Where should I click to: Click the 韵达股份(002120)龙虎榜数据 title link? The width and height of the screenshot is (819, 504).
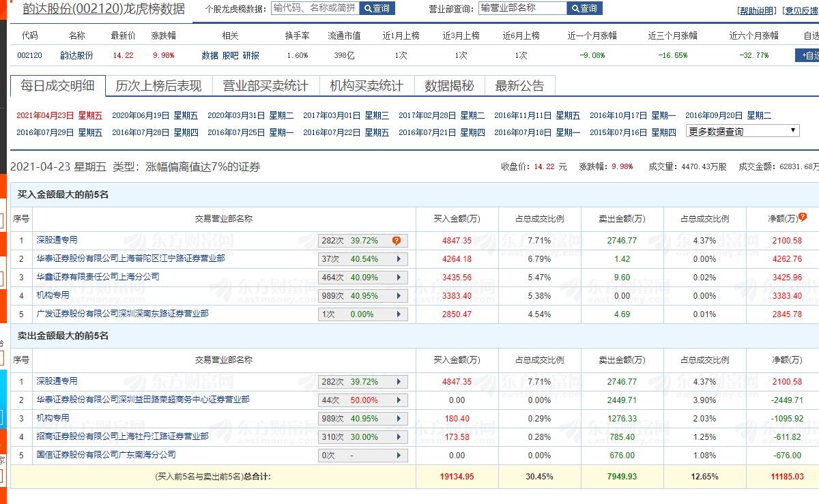pyautogui.click(x=104, y=9)
